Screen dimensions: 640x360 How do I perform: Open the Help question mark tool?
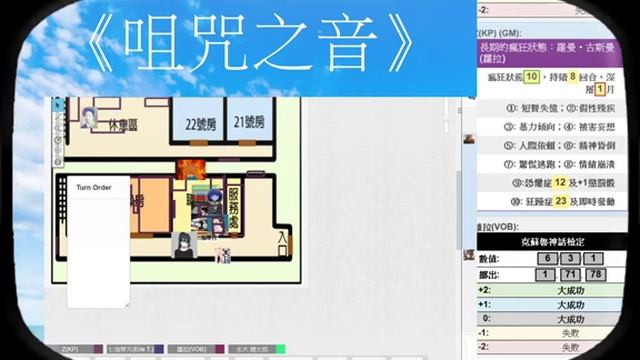pyautogui.click(x=58, y=162)
